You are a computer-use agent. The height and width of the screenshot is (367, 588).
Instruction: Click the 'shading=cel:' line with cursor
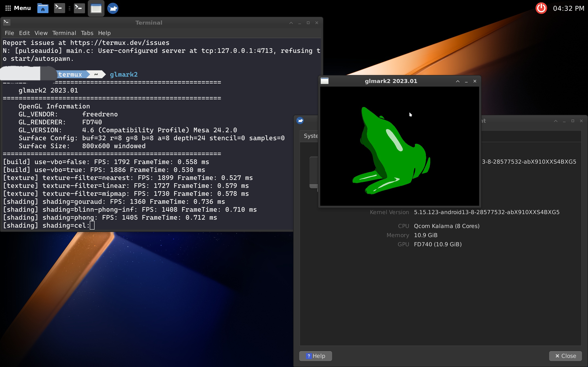(48, 225)
